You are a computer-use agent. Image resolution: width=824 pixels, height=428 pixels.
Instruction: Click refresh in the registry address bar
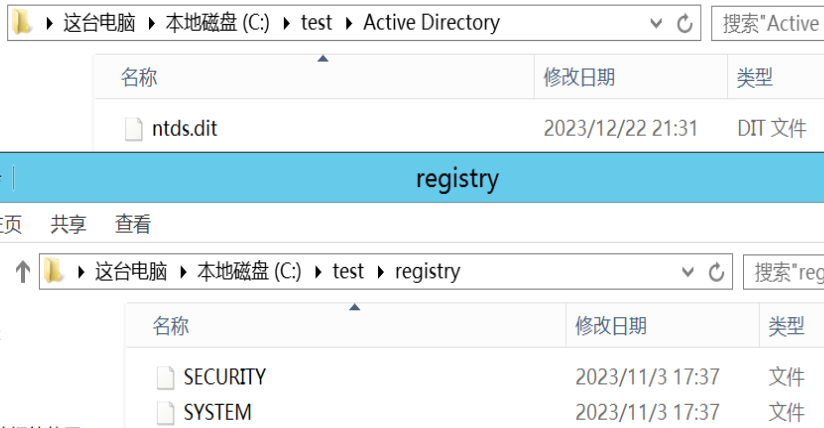[x=716, y=272]
